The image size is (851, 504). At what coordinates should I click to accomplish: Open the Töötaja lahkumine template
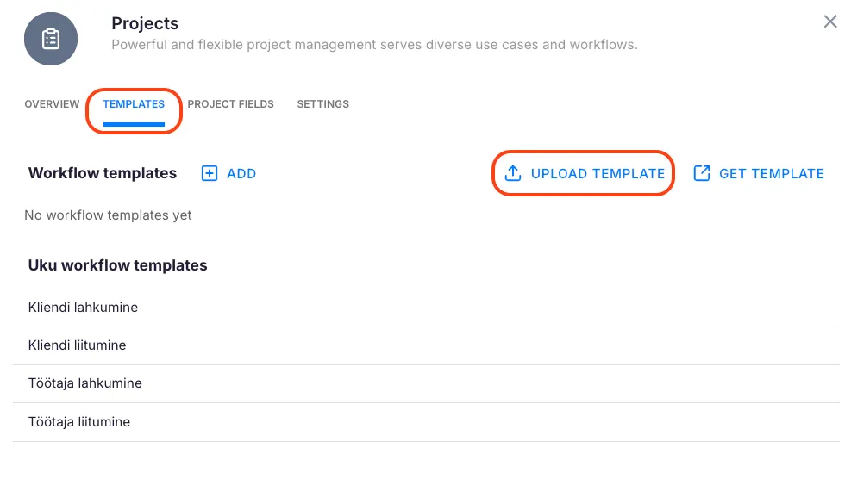click(x=84, y=383)
